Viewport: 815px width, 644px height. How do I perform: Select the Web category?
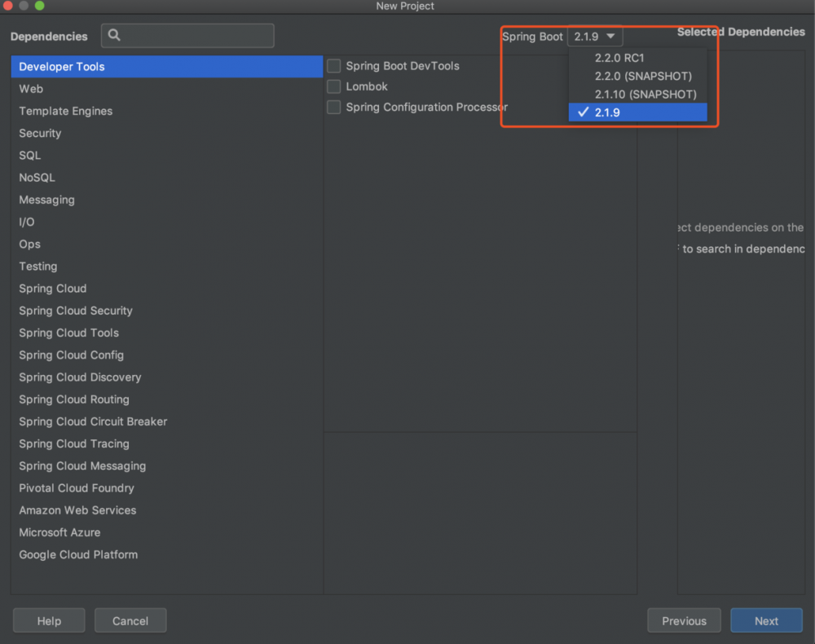pos(31,89)
